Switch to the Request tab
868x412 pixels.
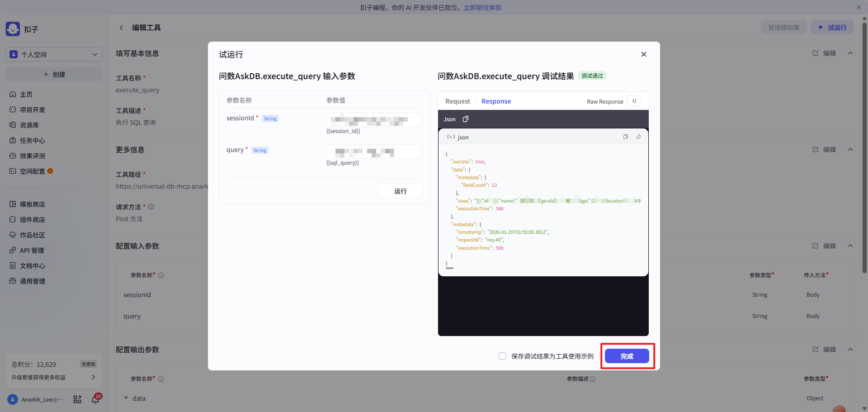pyautogui.click(x=458, y=101)
